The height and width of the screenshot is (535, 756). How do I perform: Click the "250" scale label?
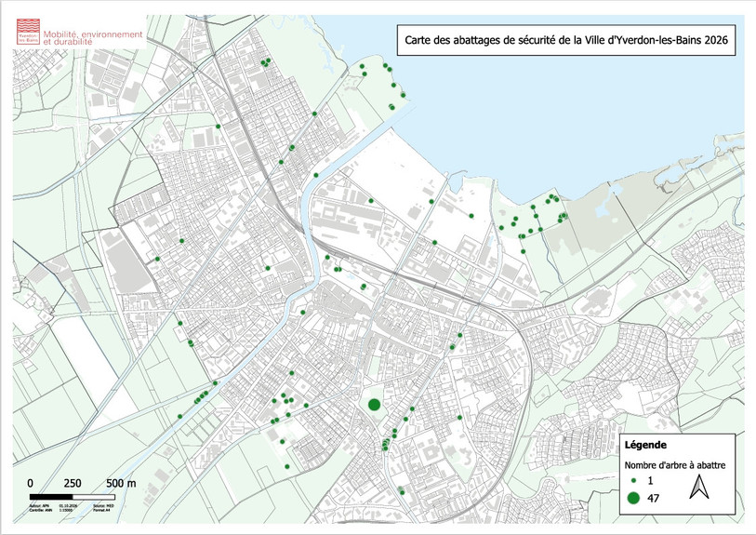tap(73, 483)
